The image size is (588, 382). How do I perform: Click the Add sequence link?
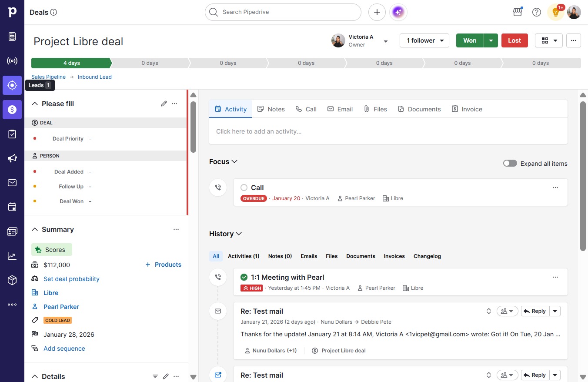pos(64,348)
